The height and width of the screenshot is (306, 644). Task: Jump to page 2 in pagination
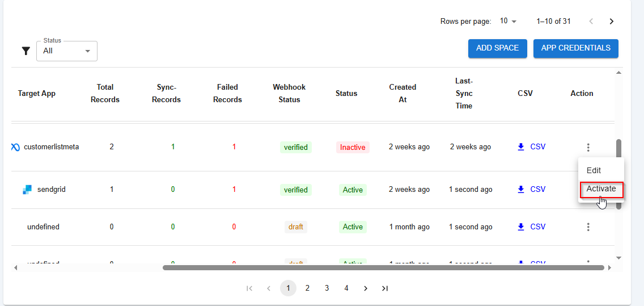[x=307, y=288]
